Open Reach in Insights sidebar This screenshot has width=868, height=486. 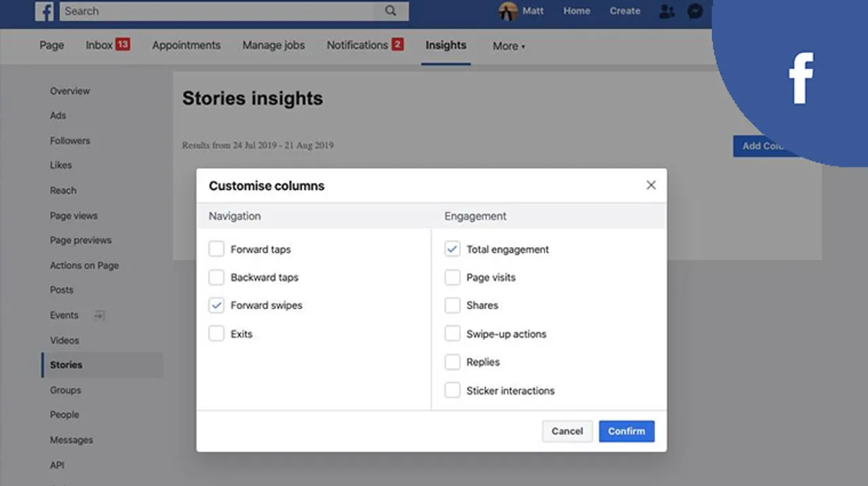point(63,191)
